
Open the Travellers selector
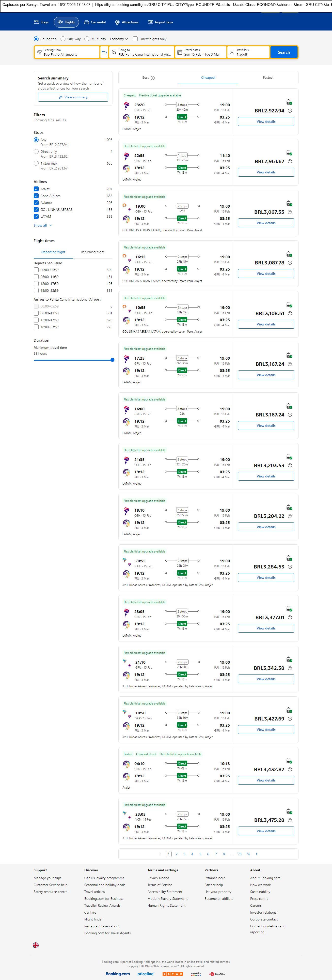(x=248, y=52)
